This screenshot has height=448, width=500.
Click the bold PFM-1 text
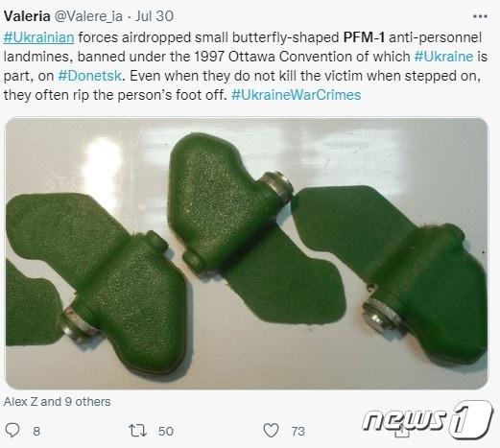pyautogui.click(x=364, y=37)
